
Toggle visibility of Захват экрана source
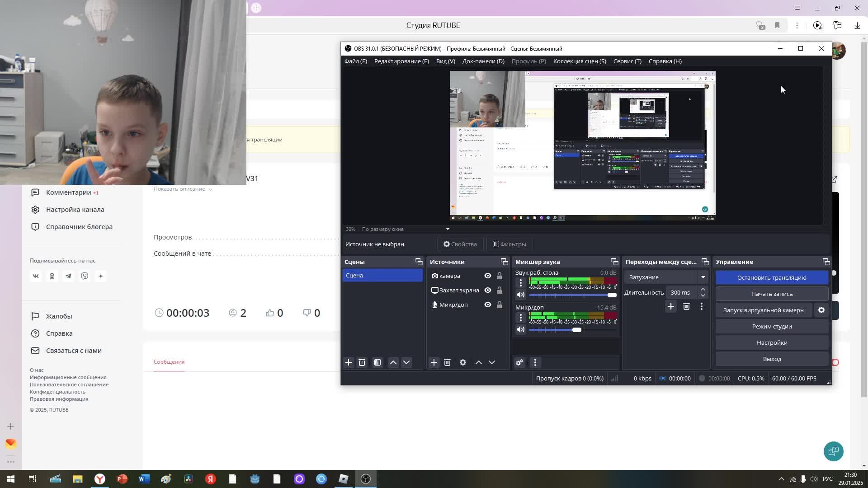click(488, 290)
